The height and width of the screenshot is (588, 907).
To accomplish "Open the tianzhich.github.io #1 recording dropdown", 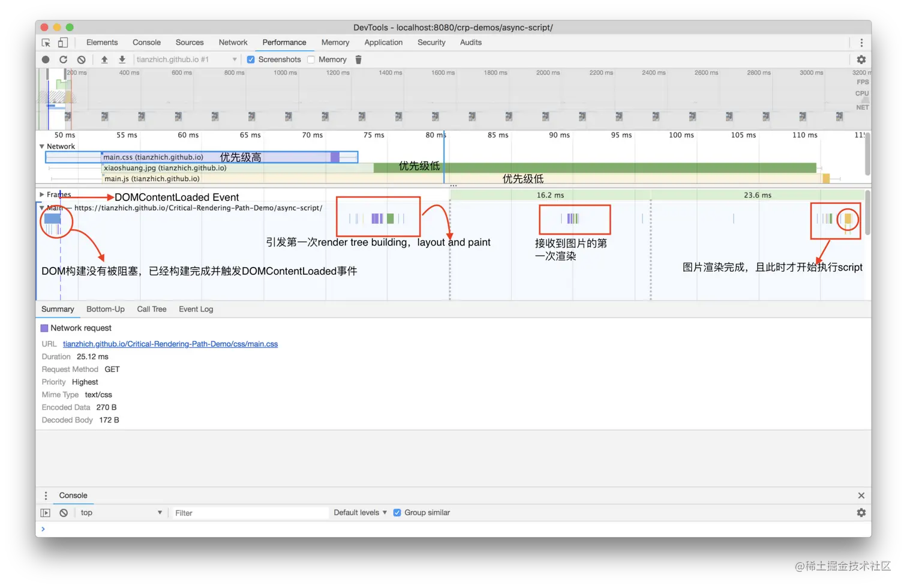I will pyautogui.click(x=187, y=59).
